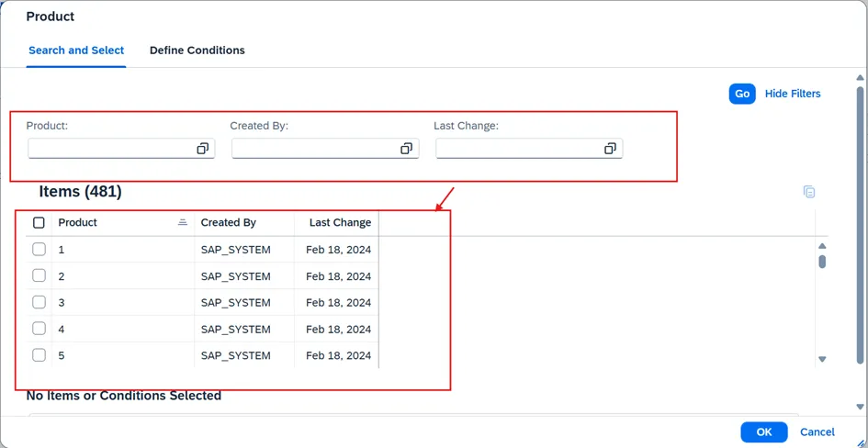Open the Last Change column header menu
The image size is (868, 448).
pos(340,223)
